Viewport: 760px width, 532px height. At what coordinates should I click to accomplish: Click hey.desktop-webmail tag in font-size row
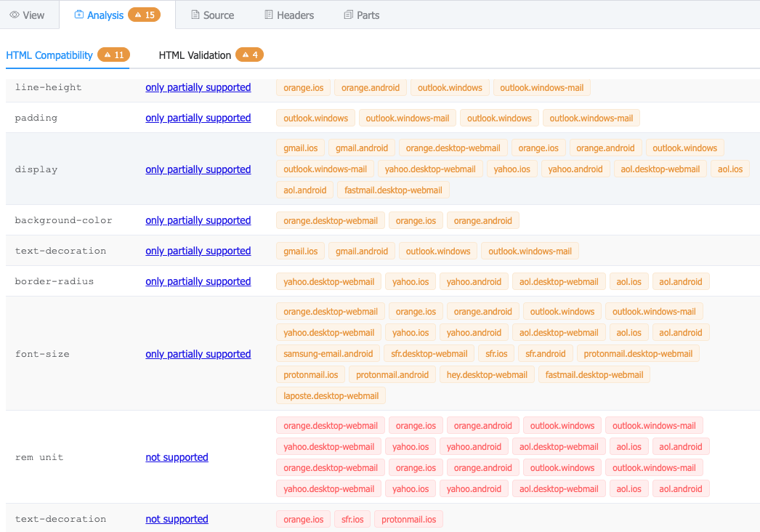[x=487, y=374]
